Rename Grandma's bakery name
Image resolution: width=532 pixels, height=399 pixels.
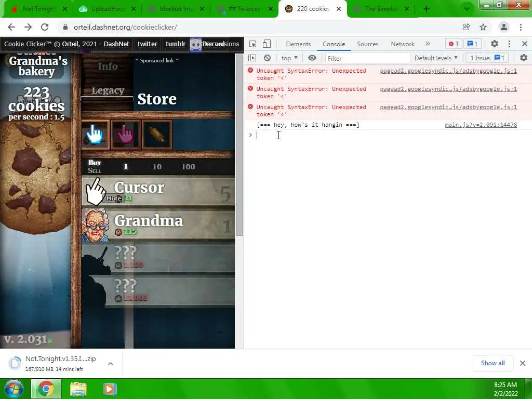coord(37,66)
